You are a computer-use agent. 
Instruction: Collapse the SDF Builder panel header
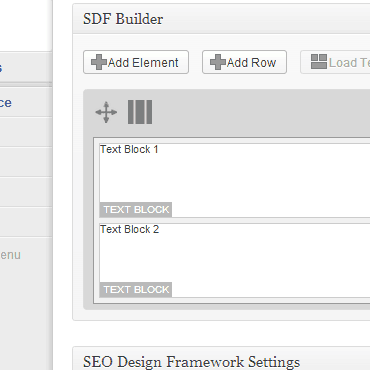pos(221,19)
